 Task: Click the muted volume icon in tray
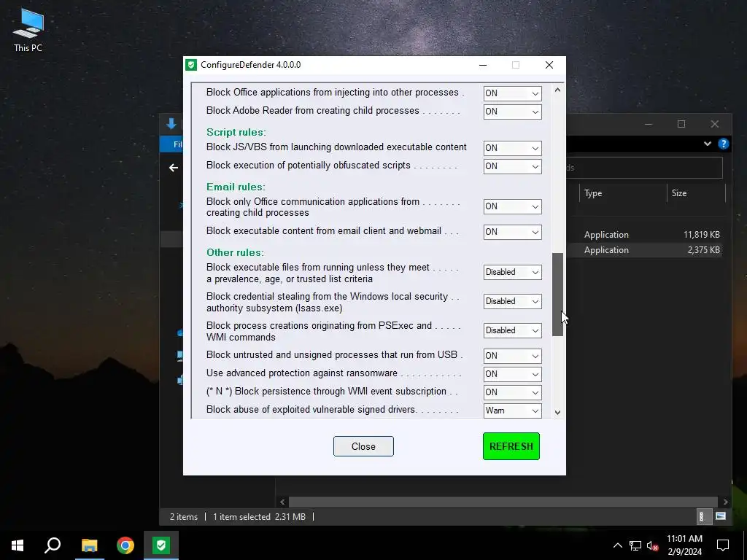pos(652,545)
